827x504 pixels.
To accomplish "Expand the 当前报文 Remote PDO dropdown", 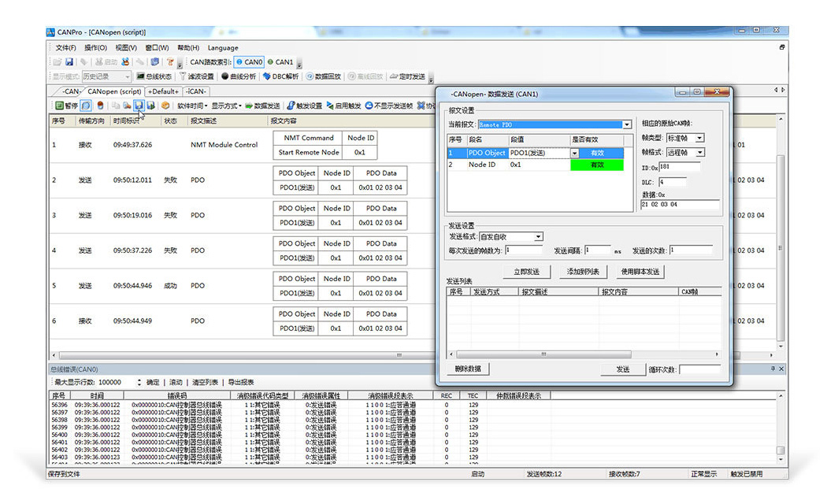I will (627, 124).
